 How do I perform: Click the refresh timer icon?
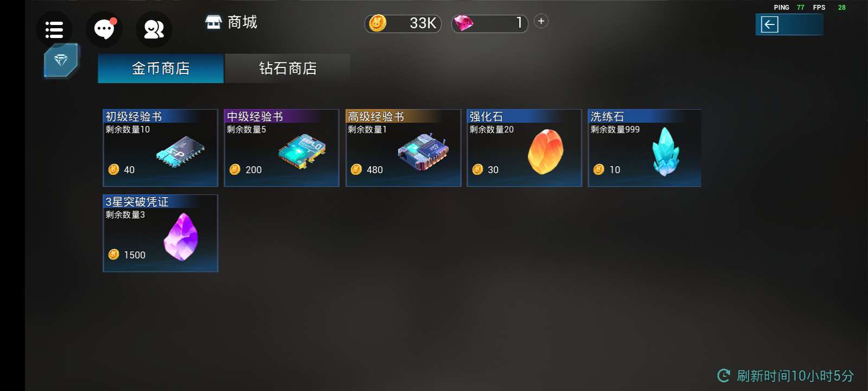click(724, 375)
